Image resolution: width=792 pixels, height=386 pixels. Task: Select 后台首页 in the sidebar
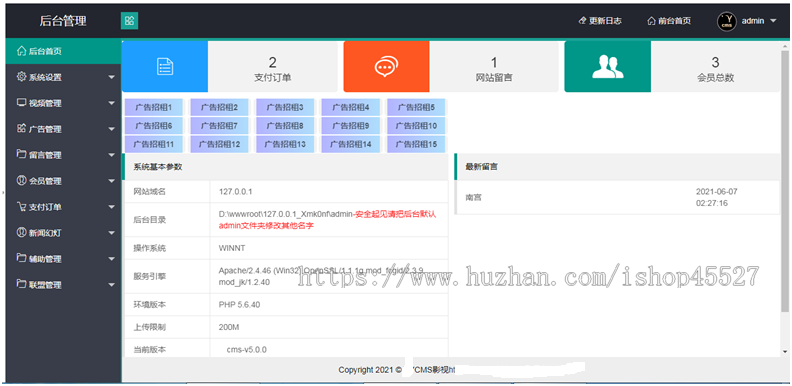(x=63, y=51)
